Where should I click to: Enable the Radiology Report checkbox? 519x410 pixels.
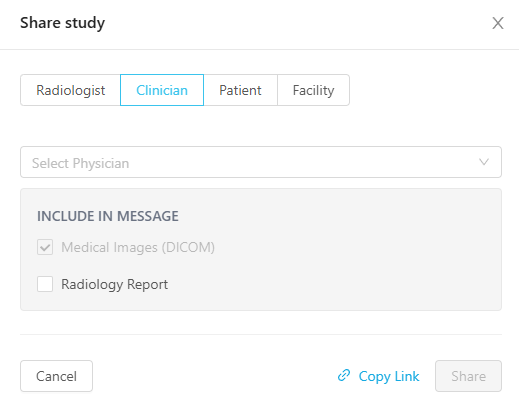(45, 284)
